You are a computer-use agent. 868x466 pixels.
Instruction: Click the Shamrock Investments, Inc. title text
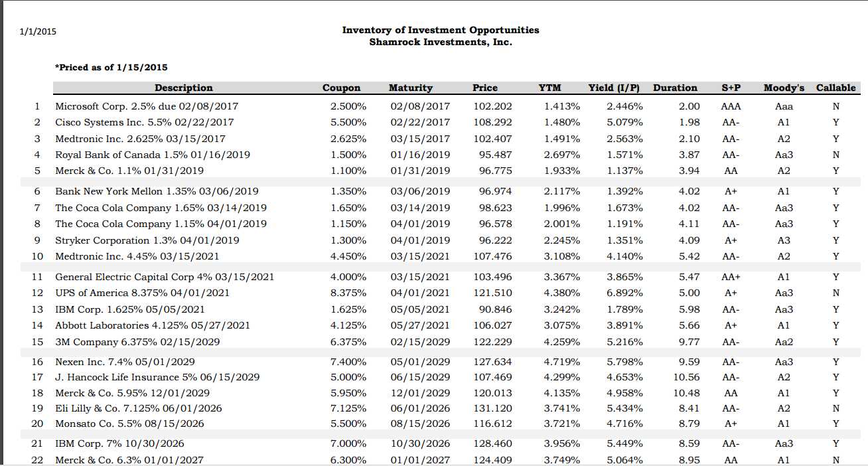click(x=441, y=42)
